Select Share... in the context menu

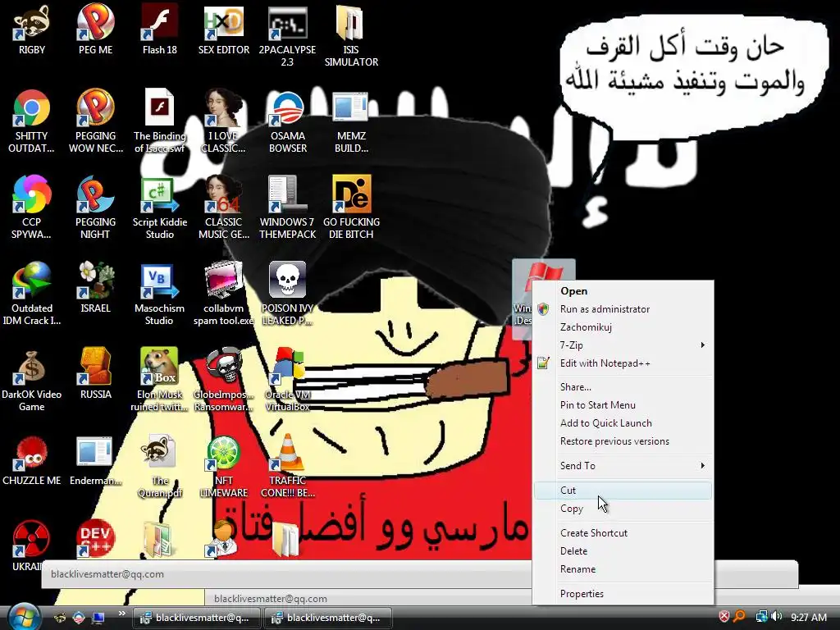[x=623, y=387]
